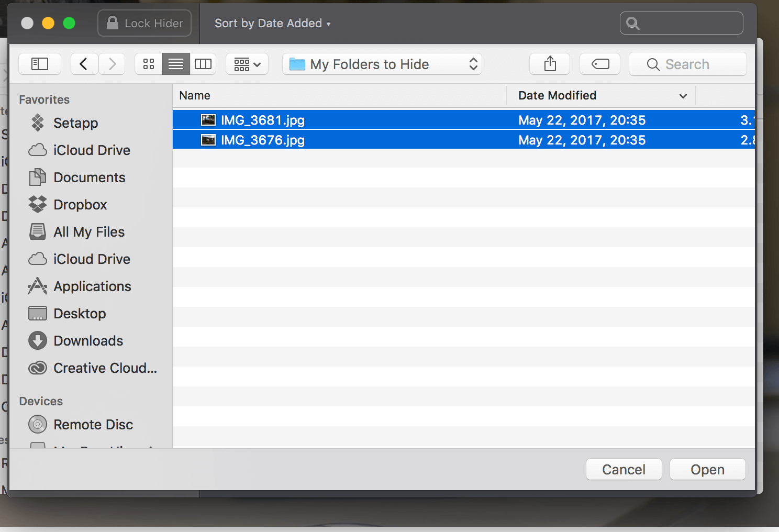Click the Lock Hider button
The image size is (779, 532).
pyautogui.click(x=144, y=23)
